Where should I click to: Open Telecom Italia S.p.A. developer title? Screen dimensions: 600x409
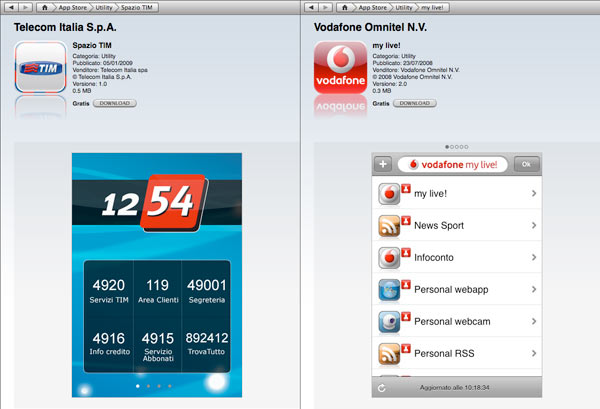tap(65, 27)
